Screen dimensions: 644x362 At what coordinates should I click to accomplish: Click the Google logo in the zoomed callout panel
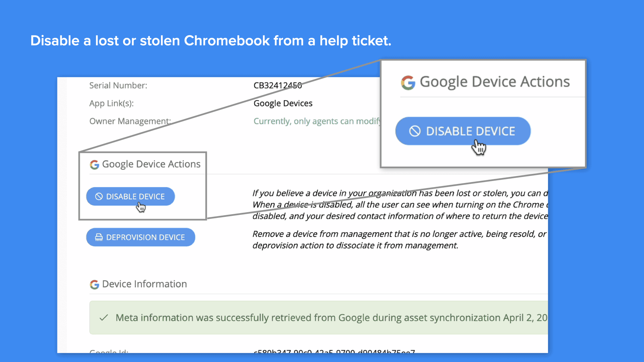408,82
